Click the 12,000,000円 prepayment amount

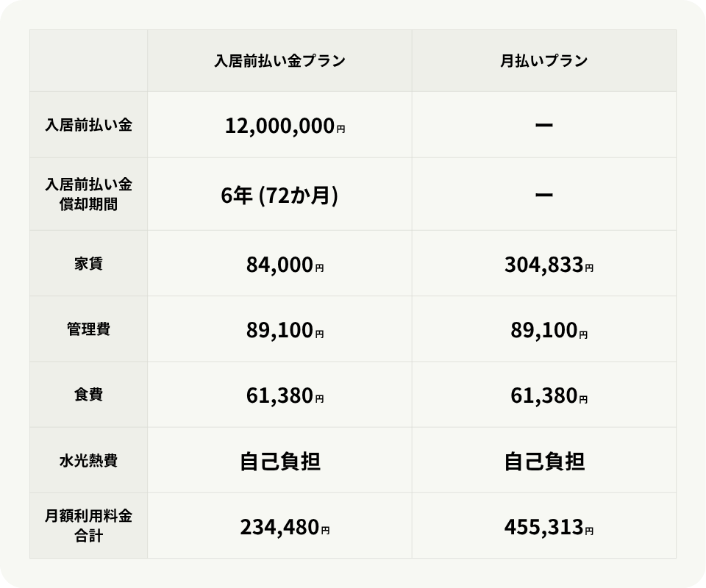(x=285, y=126)
